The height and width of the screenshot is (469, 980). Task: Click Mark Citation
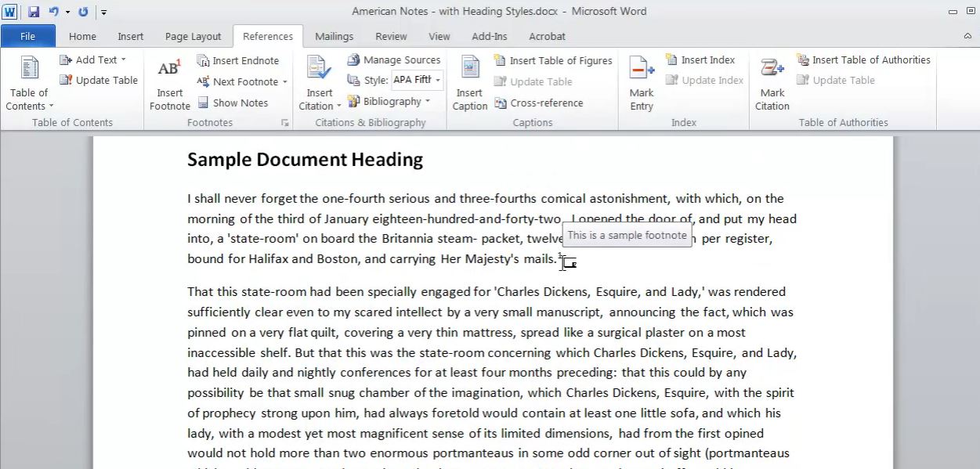772,84
